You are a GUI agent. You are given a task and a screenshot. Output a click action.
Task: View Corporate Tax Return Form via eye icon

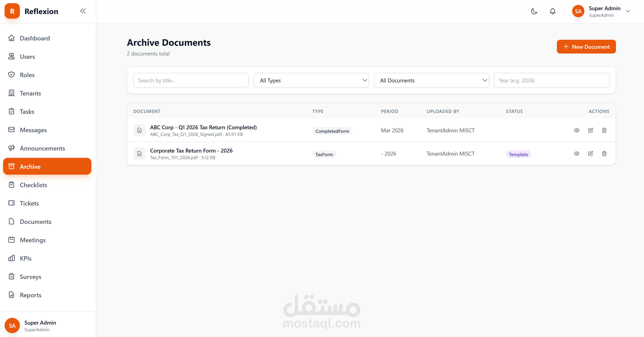coord(577,154)
